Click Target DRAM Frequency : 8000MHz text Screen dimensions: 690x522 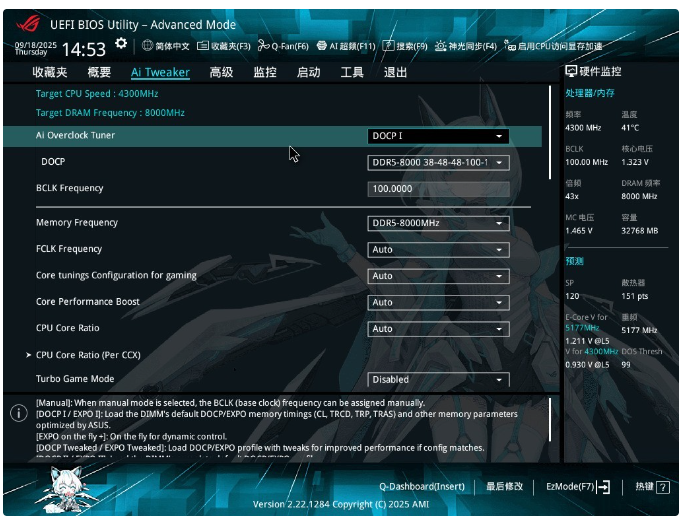point(110,113)
